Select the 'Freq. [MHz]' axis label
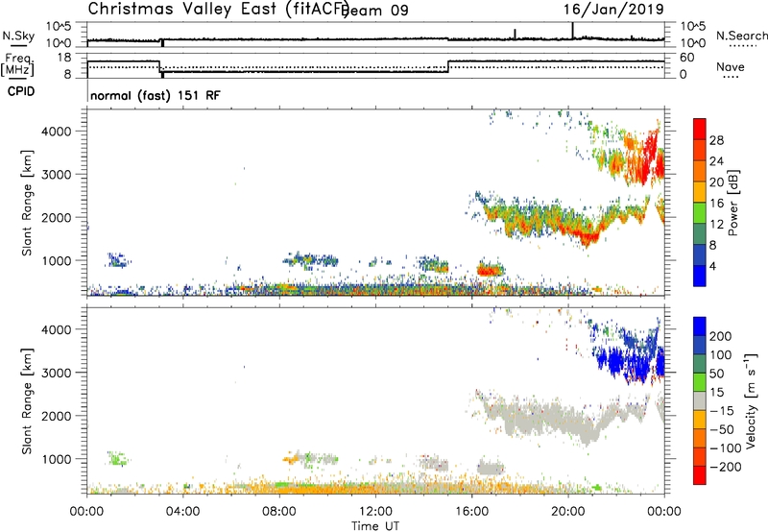Image resolution: width=768 pixels, height=532 pixels. point(17,65)
